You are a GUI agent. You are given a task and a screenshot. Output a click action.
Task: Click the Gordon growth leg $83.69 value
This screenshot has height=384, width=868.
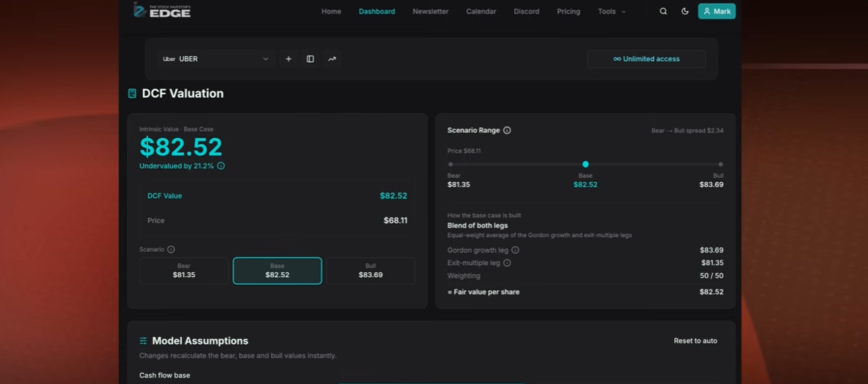click(x=712, y=250)
